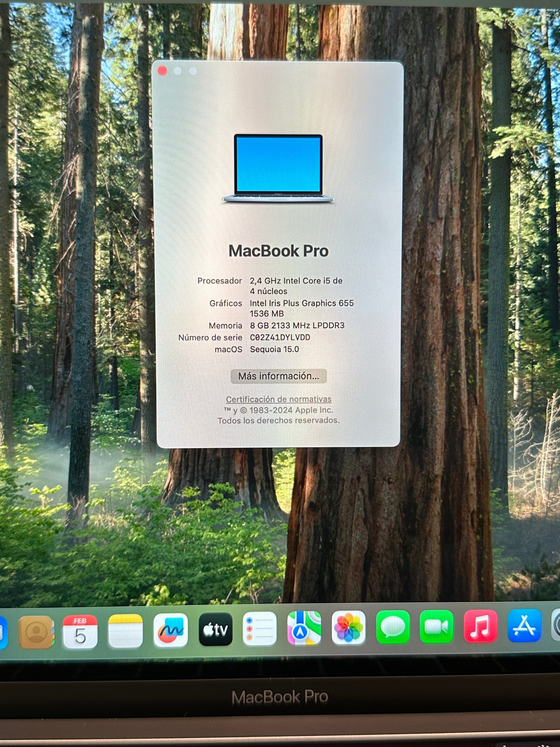Click the MacBook Pro title in the window

(x=279, y=251)
